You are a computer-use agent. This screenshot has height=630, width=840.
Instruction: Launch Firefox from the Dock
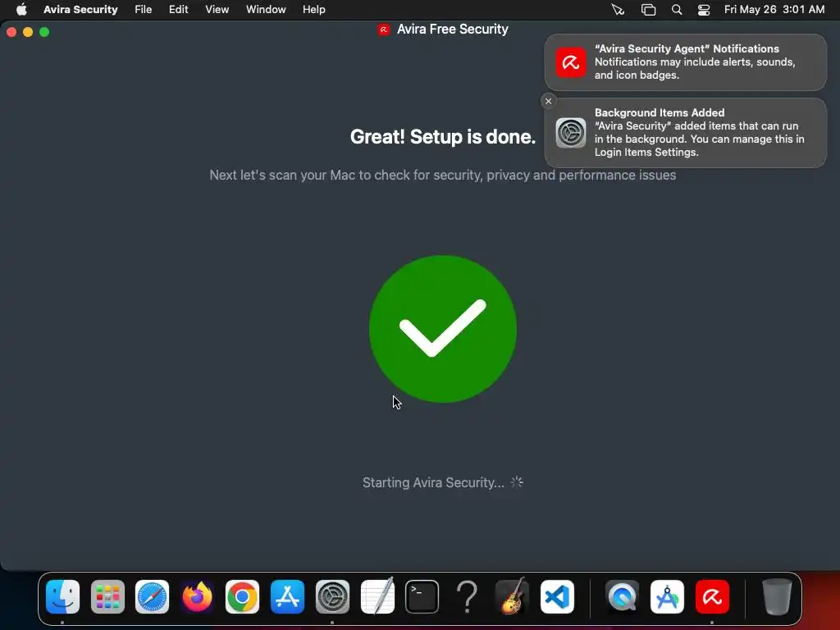(197, 597)
